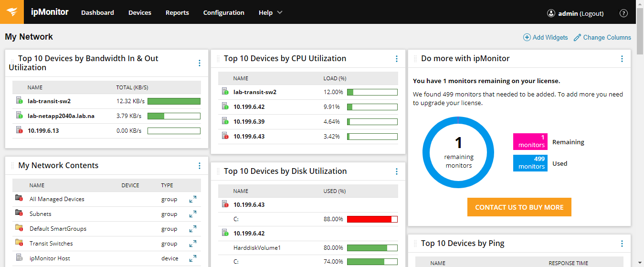The width and height of the screenshot is (644, 267).
Task: Click the folder icon for All Managed Devices
Action: pos(19,199)
